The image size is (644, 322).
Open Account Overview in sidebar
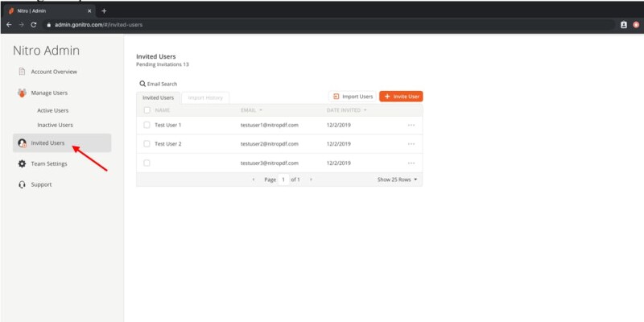coord(54,72)
